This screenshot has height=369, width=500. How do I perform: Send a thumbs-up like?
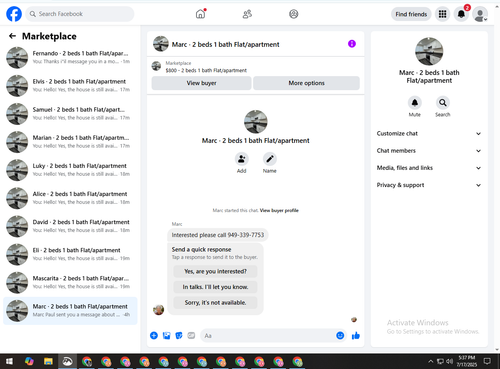tap(356, 335)
